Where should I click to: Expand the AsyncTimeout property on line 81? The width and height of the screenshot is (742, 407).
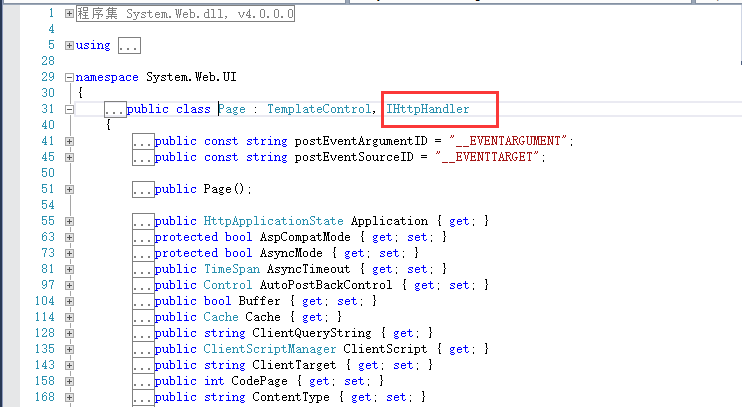tap(69, 269)
